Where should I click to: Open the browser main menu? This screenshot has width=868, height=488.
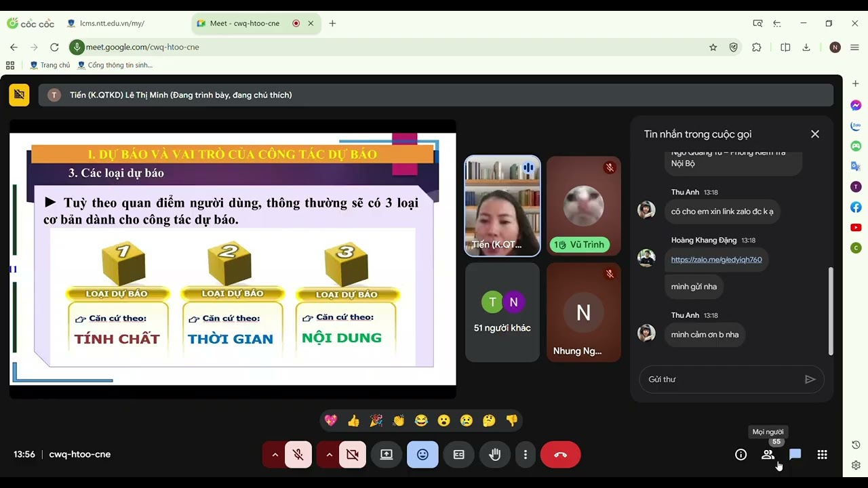tap(854, 47)
